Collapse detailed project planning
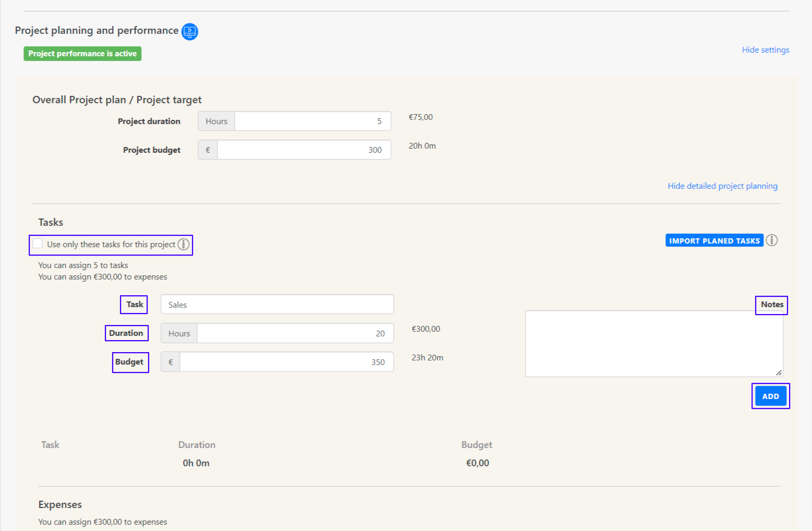The height and width of the screenshot is (531, 812). click(x=722, y=186)
